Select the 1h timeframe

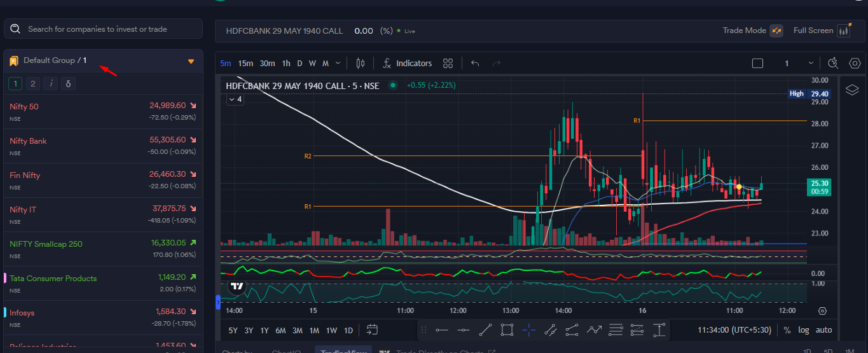(286, 63)
